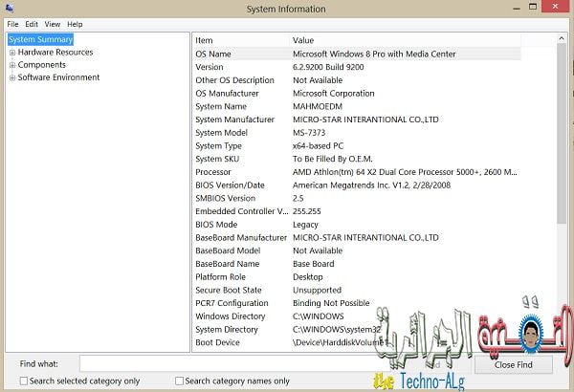Enable Search selected category only
Viewport: 574px width, 392px height.
pyautogui.click(x=24, y=381)
